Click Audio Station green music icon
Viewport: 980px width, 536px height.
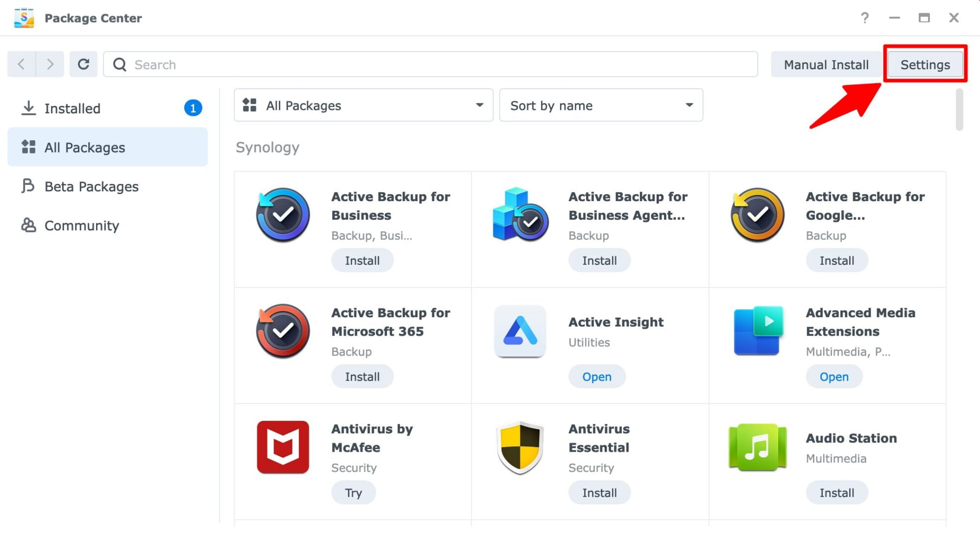pyautogui.click(x=757, y=447)
